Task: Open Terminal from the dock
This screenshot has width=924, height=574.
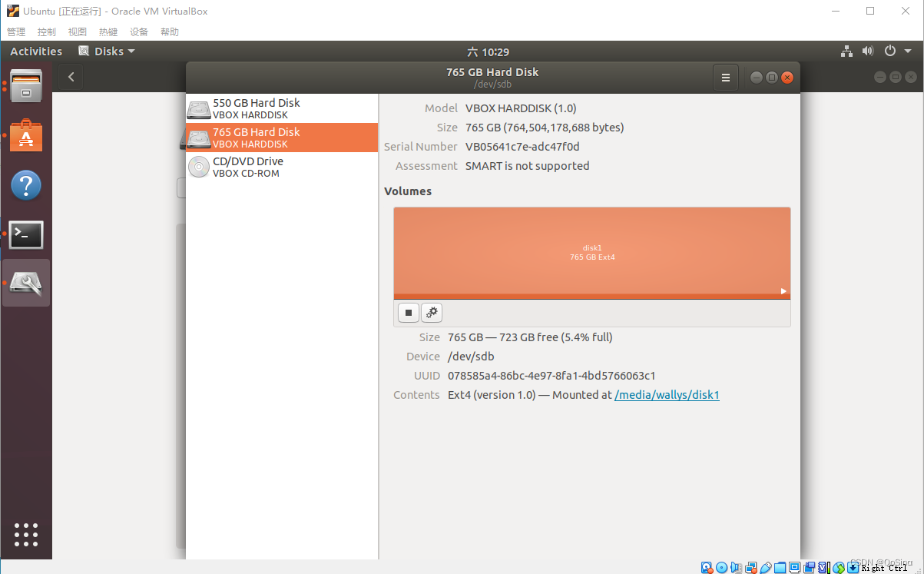Action: tap(26, 234)
